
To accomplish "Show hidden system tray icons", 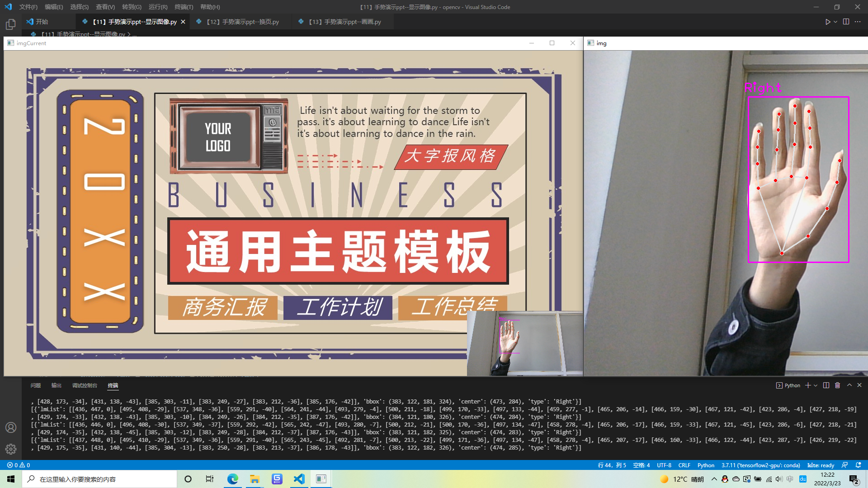I will coord(714,479).
